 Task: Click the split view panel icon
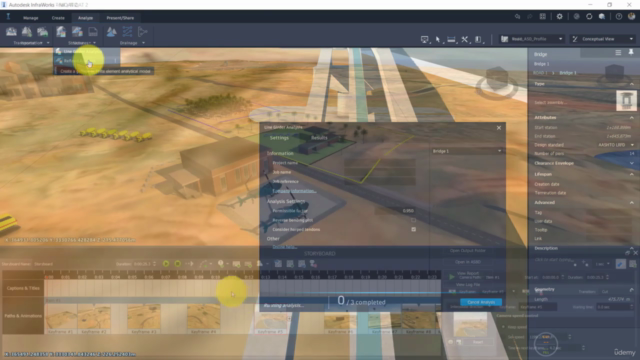click(x=478, y=39)
